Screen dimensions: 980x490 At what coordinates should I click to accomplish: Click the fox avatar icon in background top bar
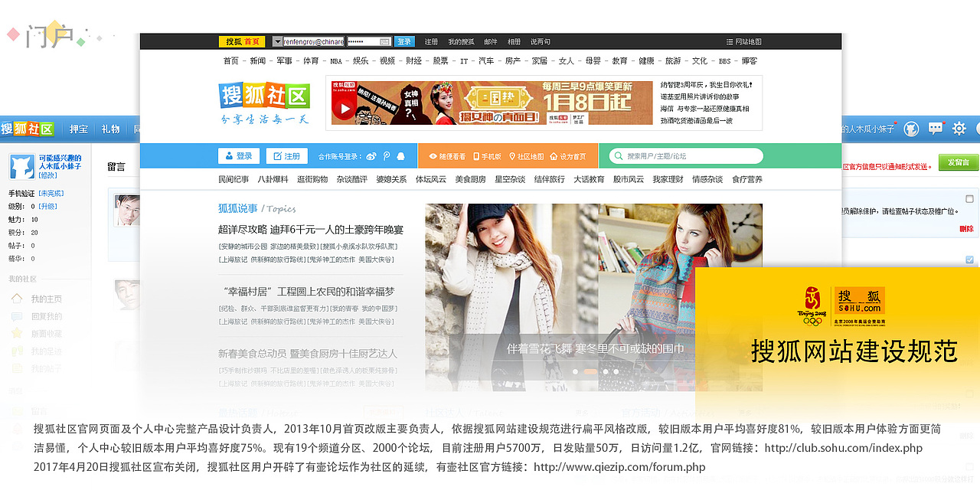tap(911, 129)
